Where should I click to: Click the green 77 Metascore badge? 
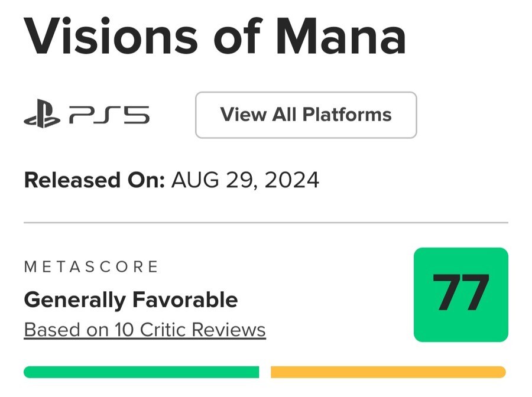(460, 294)
